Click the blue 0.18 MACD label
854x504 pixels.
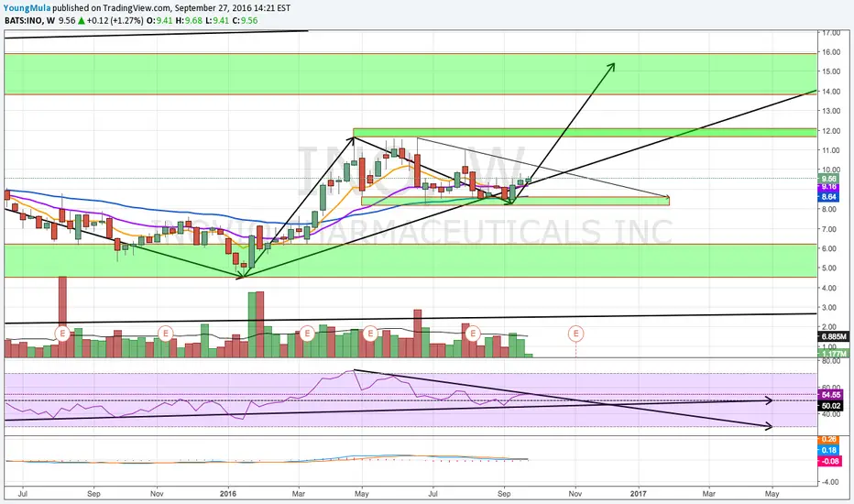[829, 450]
